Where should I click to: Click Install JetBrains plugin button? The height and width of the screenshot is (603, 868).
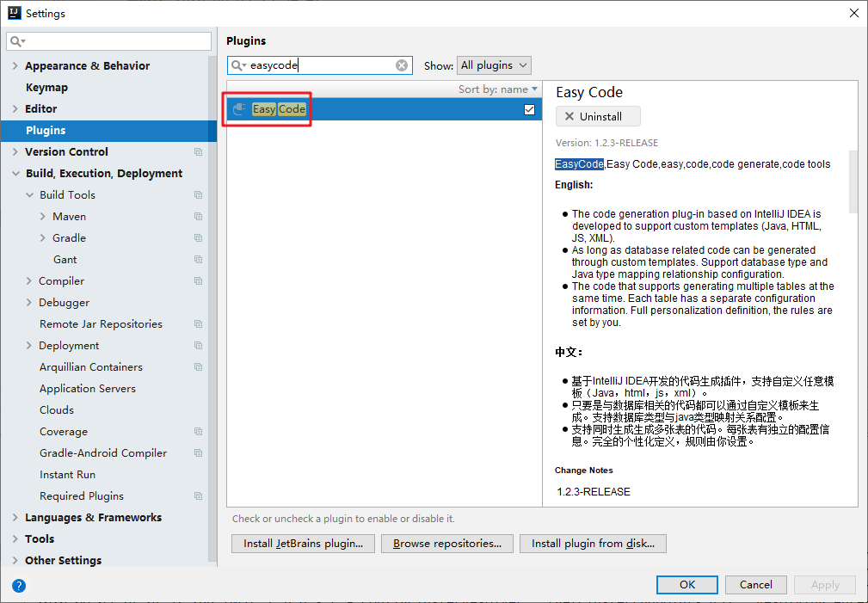pyautogui.click(x=304, y=544)
